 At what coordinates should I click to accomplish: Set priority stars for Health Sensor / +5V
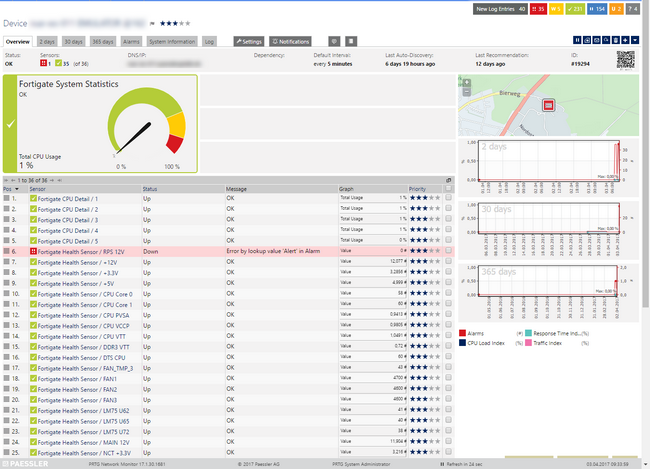425,283
